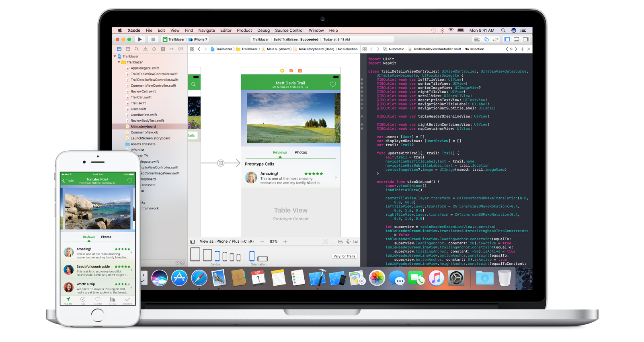The image size is (644, 342).
Task: Open the Debug menu
Action: click(264, 30)
